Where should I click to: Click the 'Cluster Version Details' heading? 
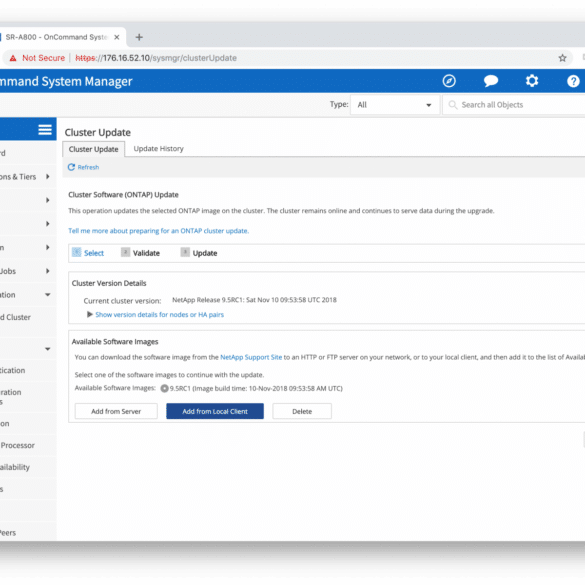(x=109, y=283)
